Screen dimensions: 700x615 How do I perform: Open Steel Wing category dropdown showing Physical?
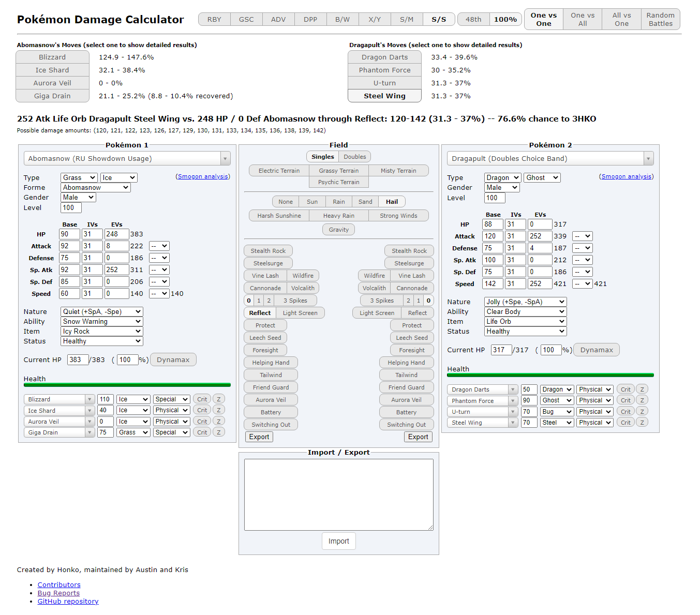point(595,423)
